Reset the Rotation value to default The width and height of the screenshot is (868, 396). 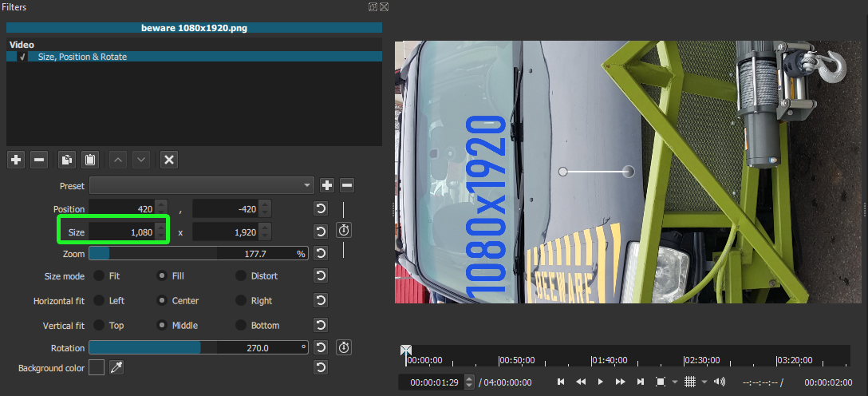click(x=321, y=347)
